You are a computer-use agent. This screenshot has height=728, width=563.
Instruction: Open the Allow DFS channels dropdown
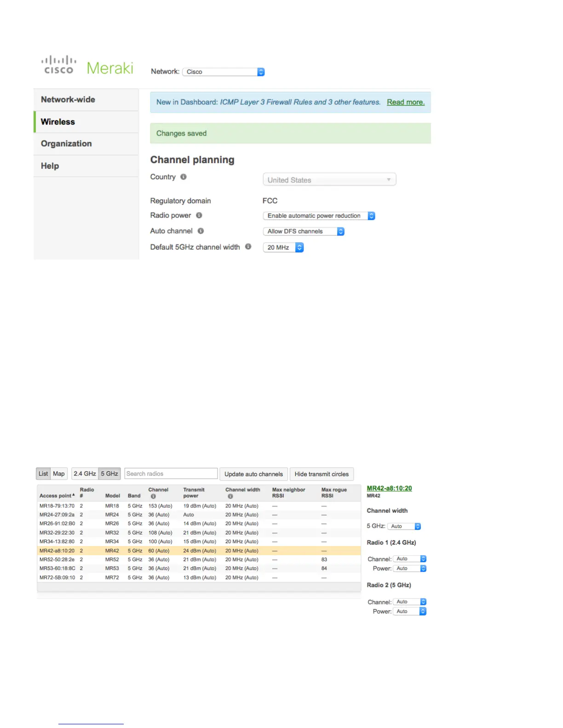click(x=304, y=231)
